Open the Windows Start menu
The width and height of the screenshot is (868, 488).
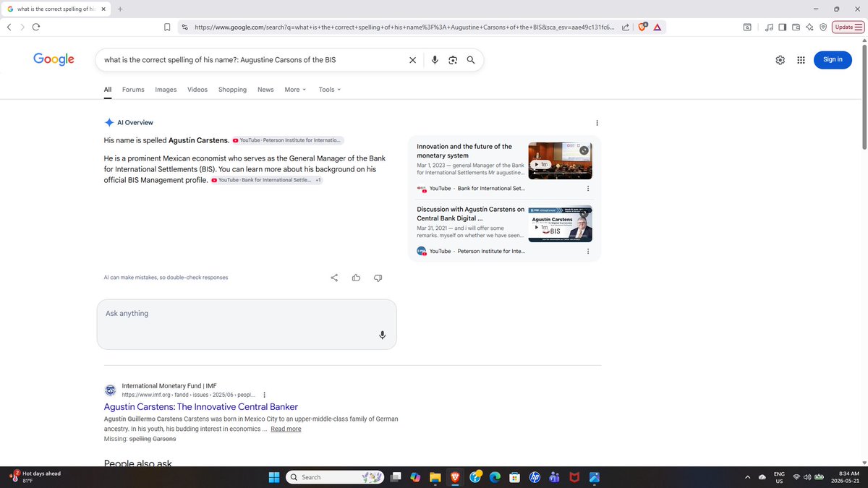pos(274,477)
